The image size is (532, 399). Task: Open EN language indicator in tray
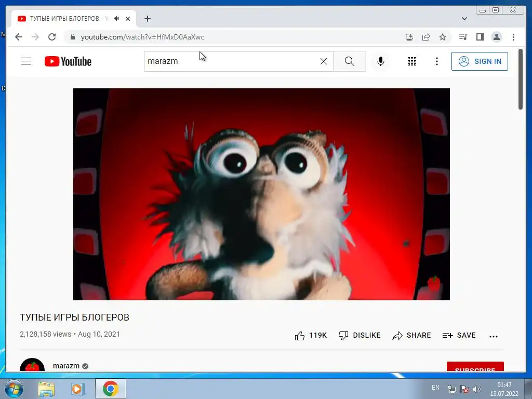[435, 388]
